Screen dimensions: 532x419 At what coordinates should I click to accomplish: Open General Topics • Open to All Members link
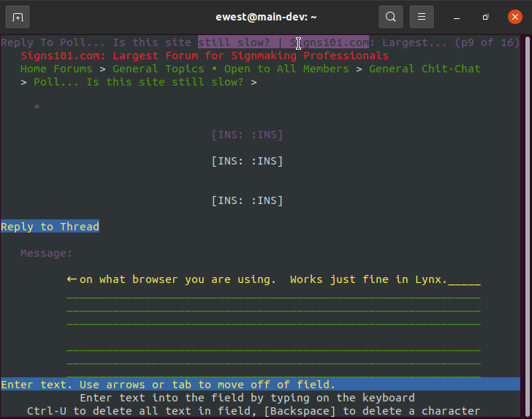pyautogui.click(x=231, y=69)
